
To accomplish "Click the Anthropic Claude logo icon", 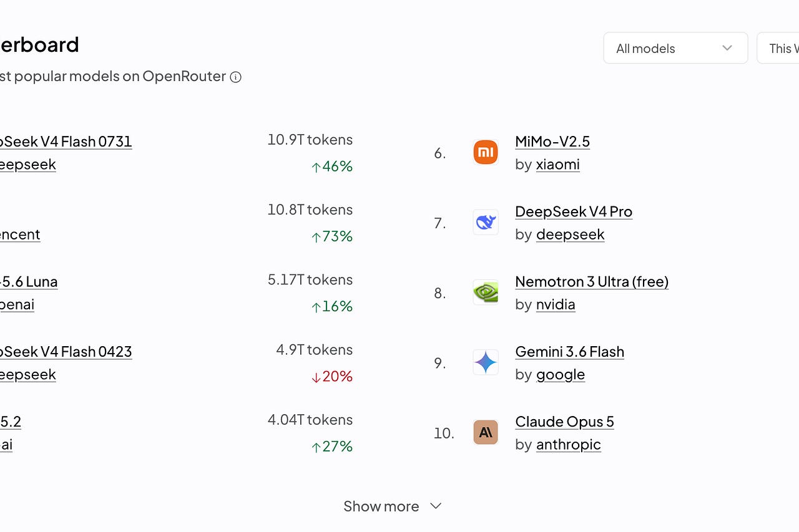I will pyautogui.click(x=486, y=432).
